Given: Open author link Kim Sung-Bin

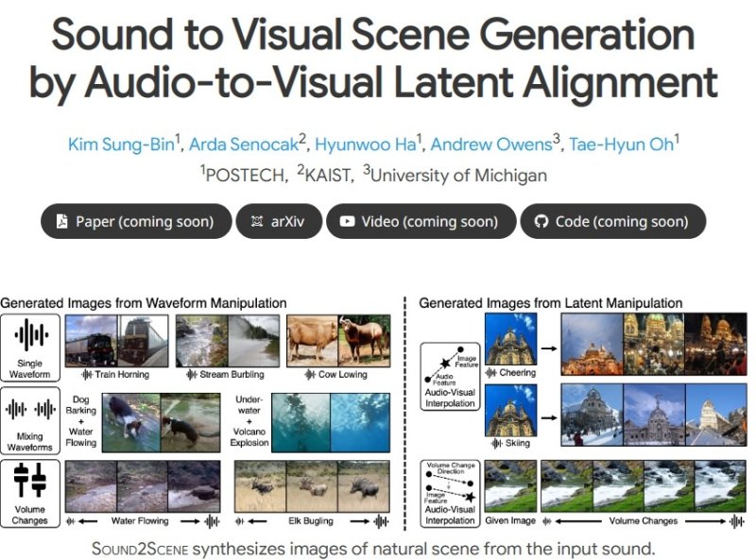Looking at the screenshot, I should (123, 144).
